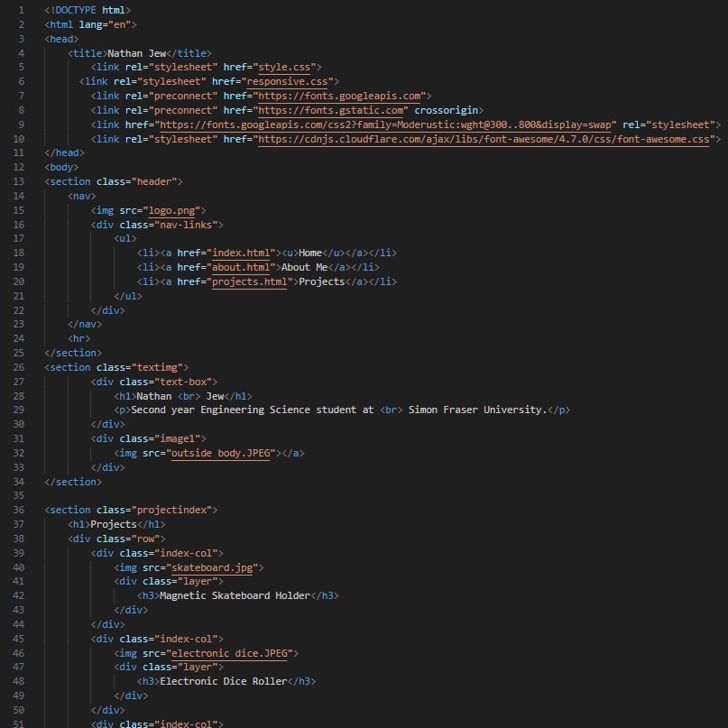Open the https://fonts.gstatic.com link
Screen dimensions: 728x728
point(330,110)
